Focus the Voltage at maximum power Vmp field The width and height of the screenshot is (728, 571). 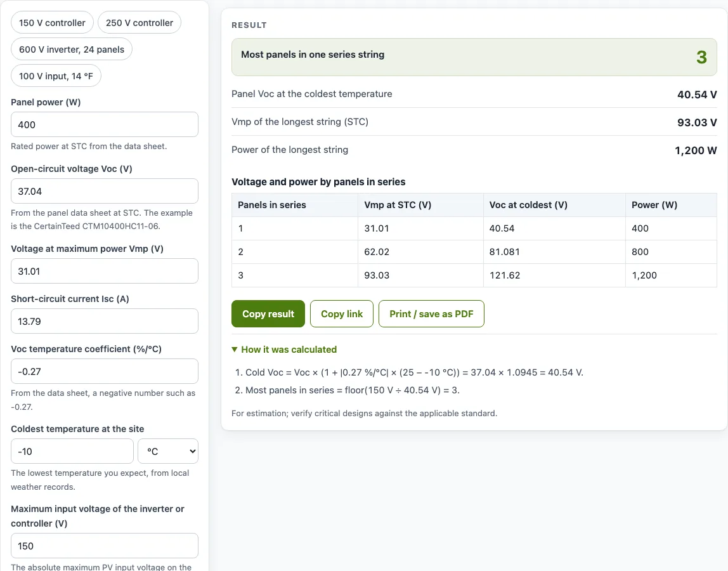coord(105,271)
